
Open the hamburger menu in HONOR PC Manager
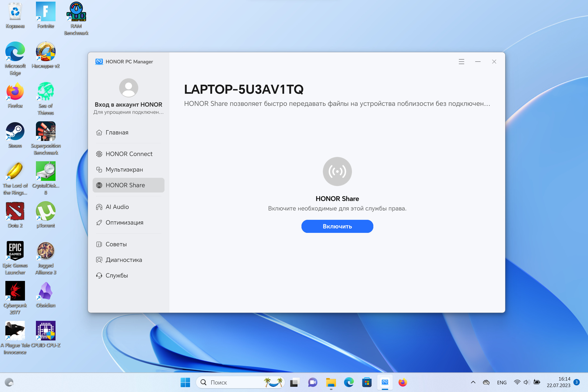(x=462, y=62)
